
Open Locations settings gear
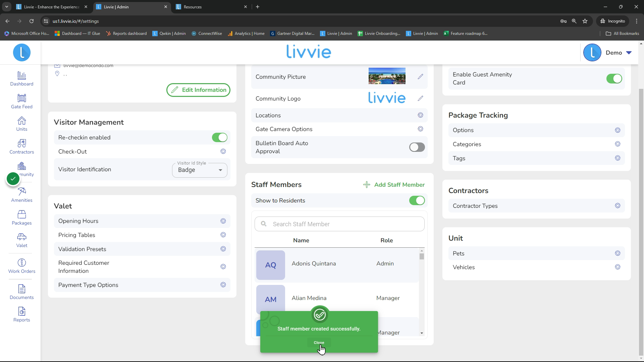point(420,115)
